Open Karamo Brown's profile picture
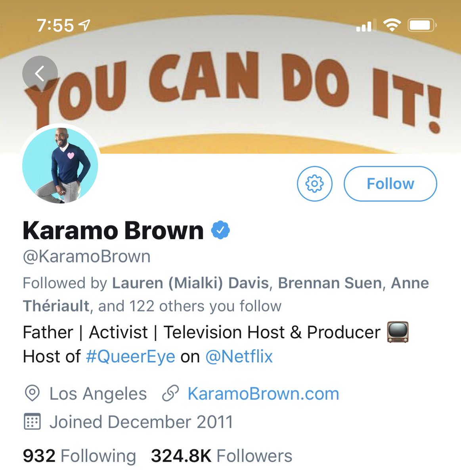This screenshot has height=476, width=461. coord(60,165)
